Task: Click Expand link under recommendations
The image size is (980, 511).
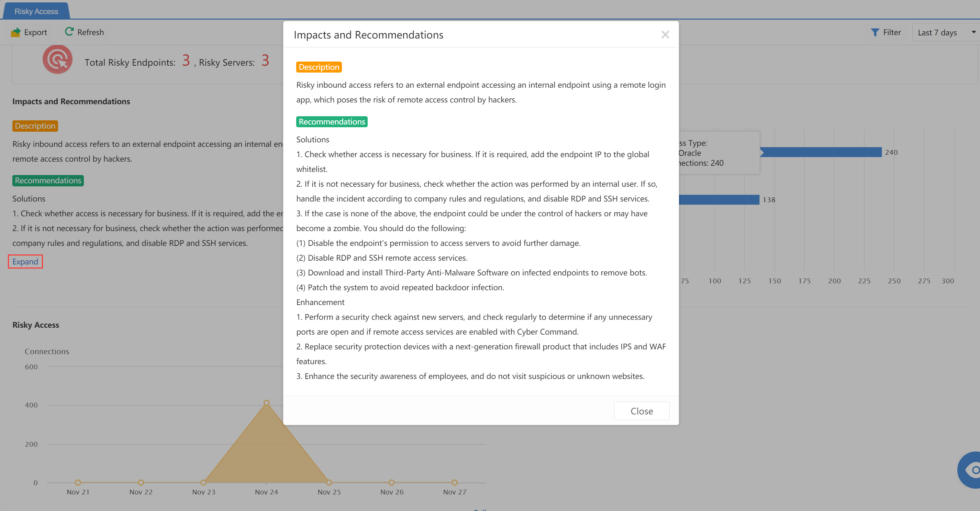Action: click(25, 262)
